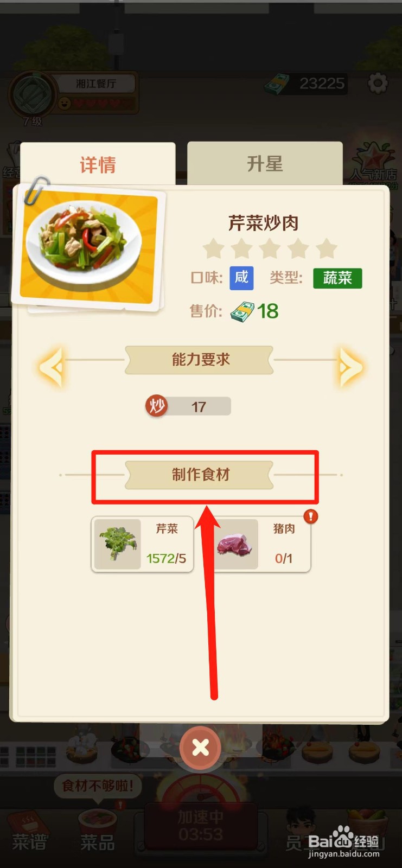Open the settings gear icon

(378, 83)
